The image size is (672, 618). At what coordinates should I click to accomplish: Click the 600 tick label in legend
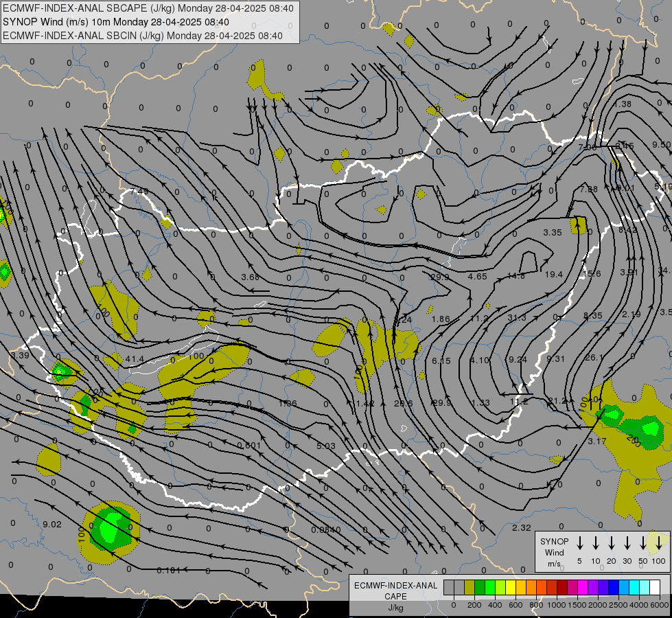click(515, 605)
